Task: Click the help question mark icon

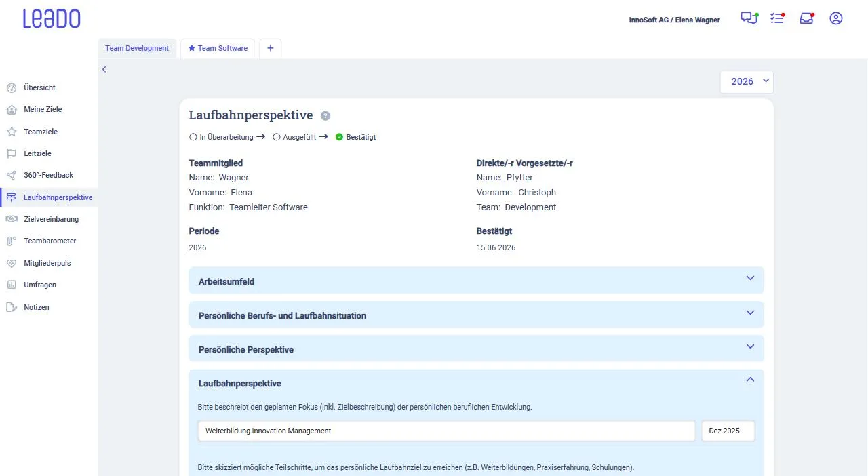Action: tap(325, 116)
